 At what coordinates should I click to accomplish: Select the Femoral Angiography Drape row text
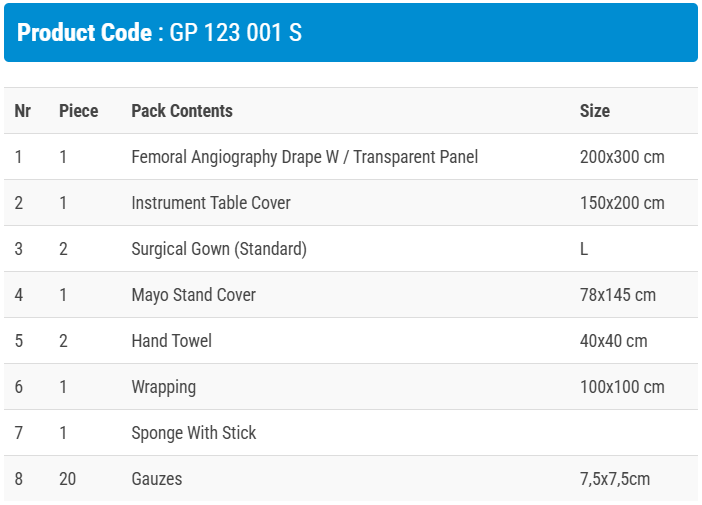point(304,157)
